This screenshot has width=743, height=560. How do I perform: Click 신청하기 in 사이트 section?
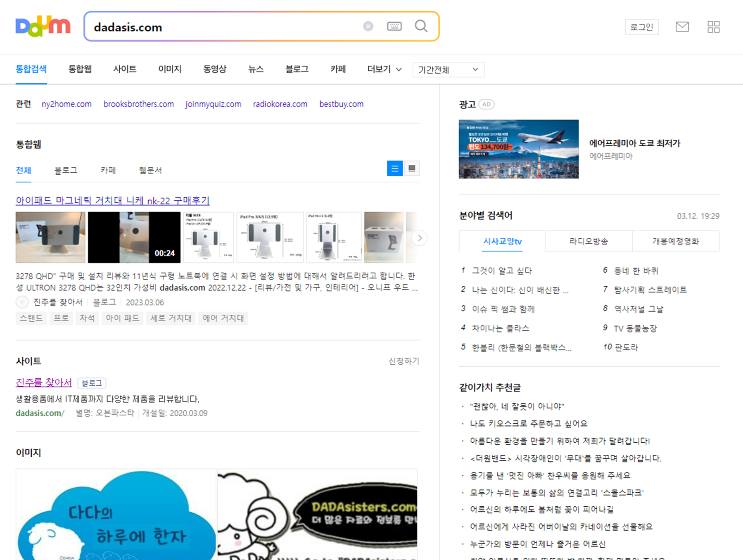click(x=404, y=361)
